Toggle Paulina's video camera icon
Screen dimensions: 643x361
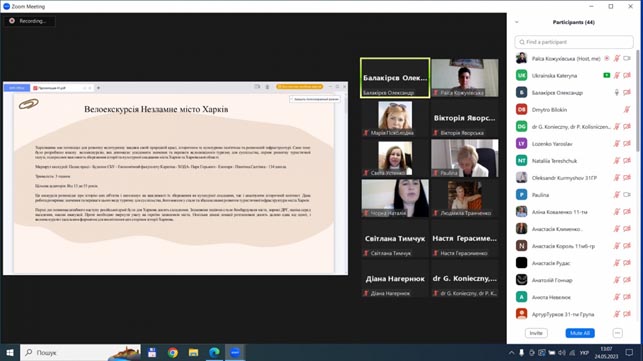(627, 195)
